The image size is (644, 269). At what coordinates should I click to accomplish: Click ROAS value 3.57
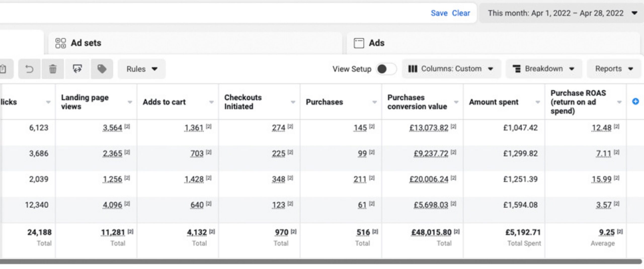[x=604, y=205]
